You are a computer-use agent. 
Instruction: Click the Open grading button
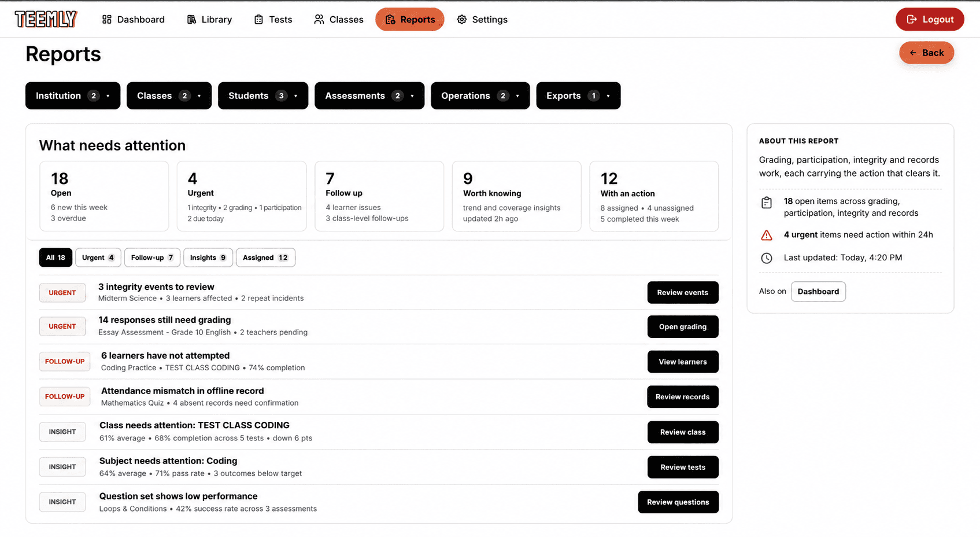683,326
